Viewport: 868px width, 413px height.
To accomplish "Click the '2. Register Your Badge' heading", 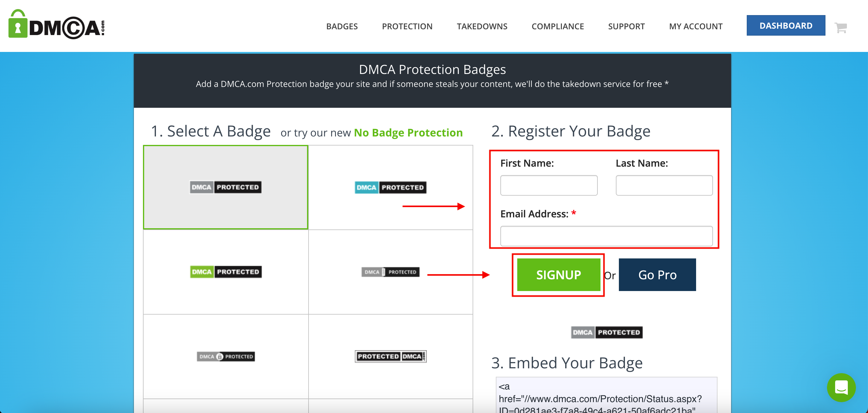I will (570, 131).
